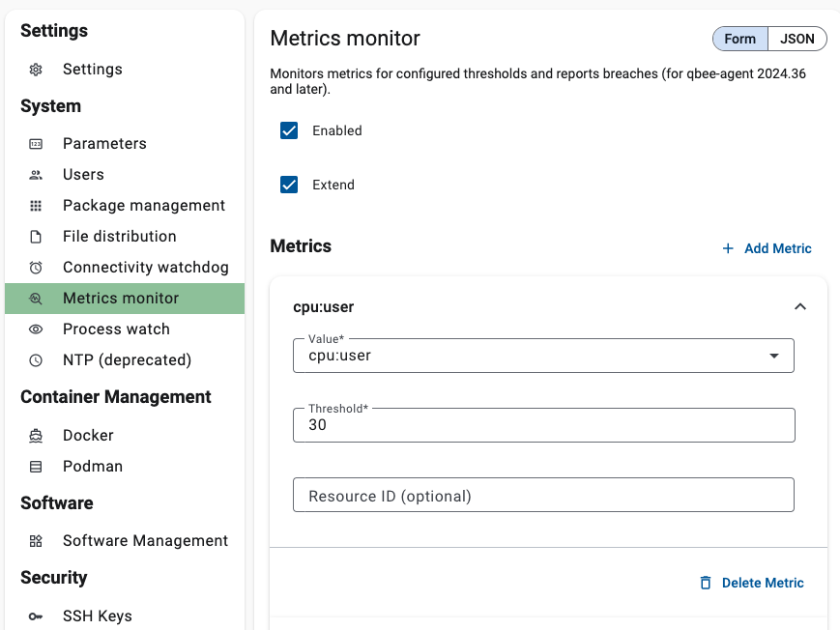The height and width of the screenshot is (630, 840).
Task: Click the Parameters sidebar icon
Action: click(x=36, y=144)
